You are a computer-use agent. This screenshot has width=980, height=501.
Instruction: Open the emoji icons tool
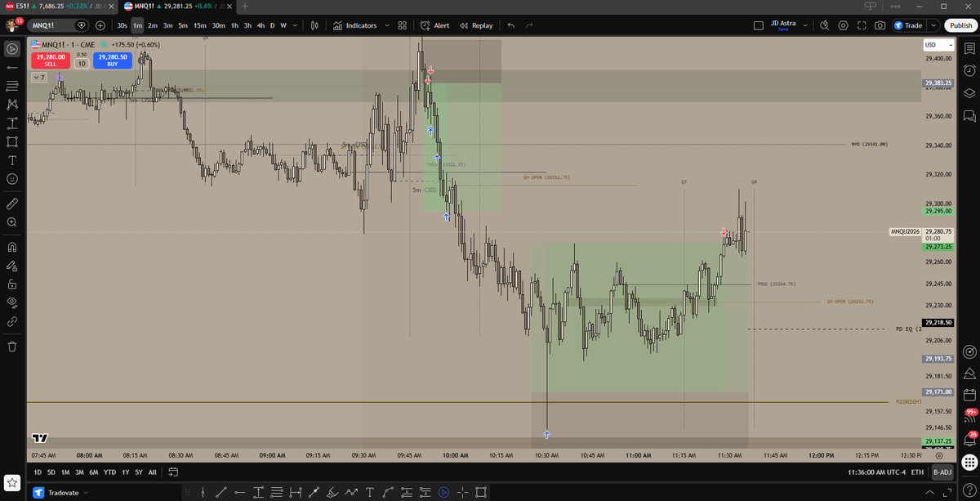tap(12, 178)
